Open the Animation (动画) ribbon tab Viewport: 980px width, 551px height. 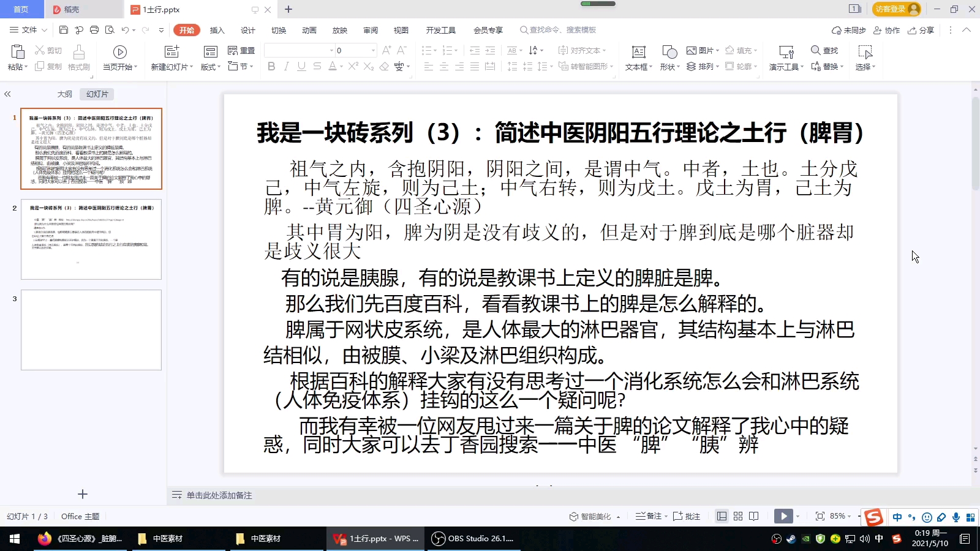click(x=309, y=30)
